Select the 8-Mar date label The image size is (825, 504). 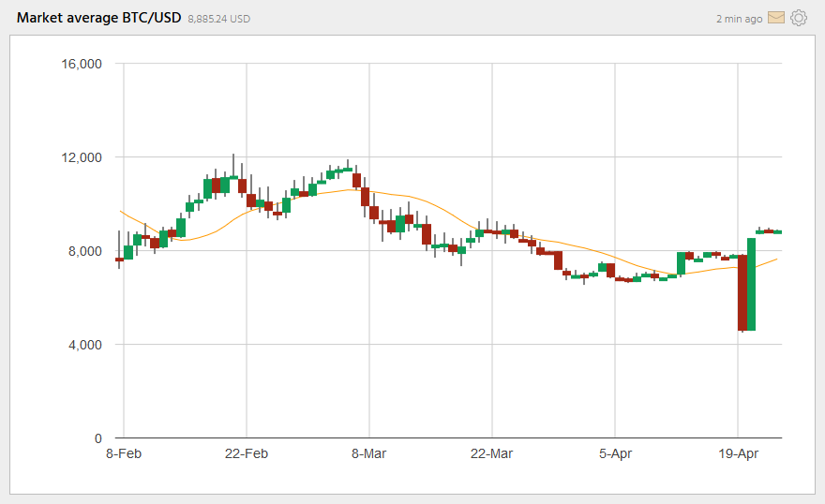[368, 453]
